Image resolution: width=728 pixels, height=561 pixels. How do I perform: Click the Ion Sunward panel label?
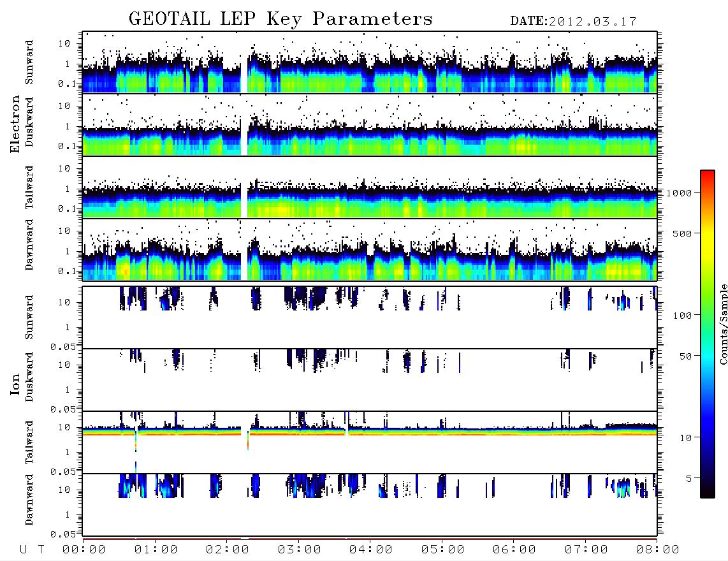tap(29, 317)
